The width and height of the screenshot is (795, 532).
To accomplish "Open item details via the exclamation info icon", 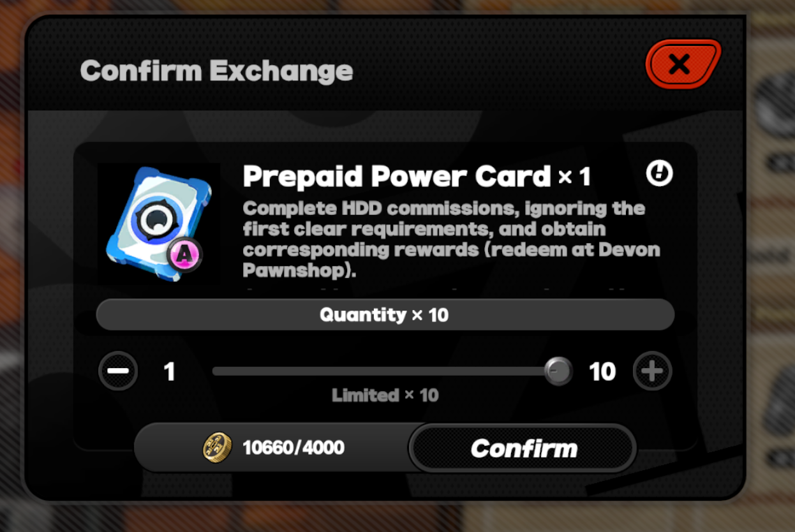I will [x=659, y=174].
